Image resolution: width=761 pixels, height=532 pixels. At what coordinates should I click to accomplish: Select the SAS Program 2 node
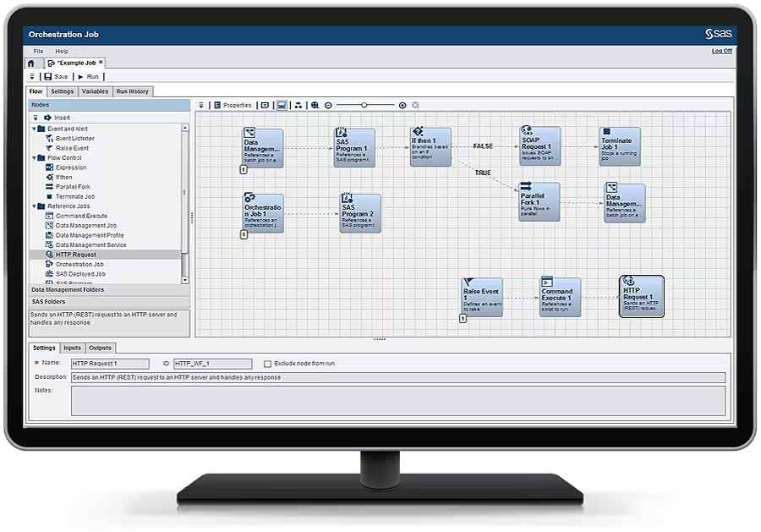(x=360, y=214)
